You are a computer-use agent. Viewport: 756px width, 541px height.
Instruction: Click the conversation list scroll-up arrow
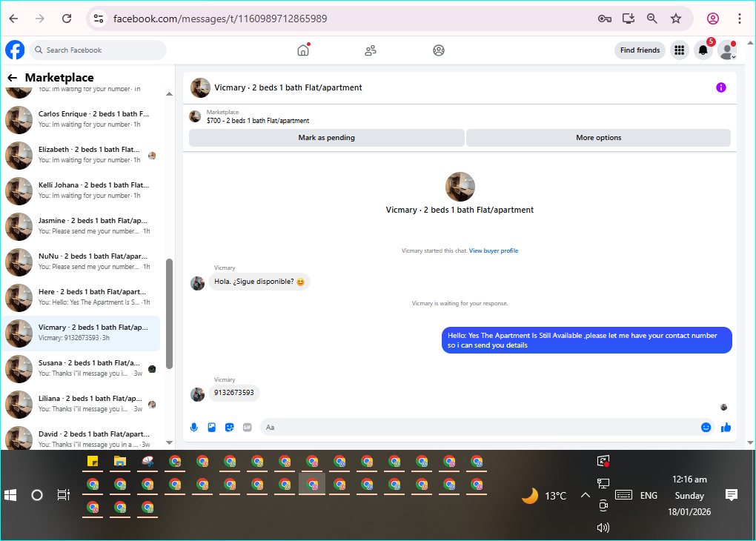169,94
